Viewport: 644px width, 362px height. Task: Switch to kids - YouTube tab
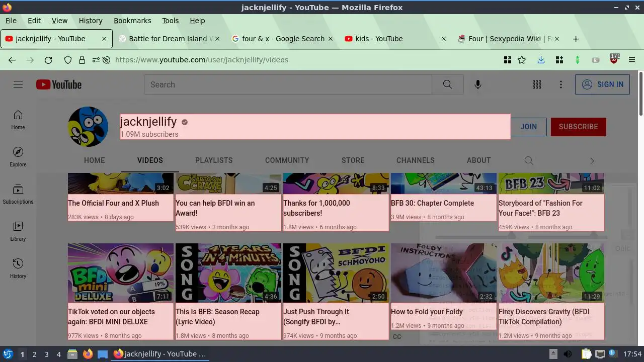[x=395, y=39]
